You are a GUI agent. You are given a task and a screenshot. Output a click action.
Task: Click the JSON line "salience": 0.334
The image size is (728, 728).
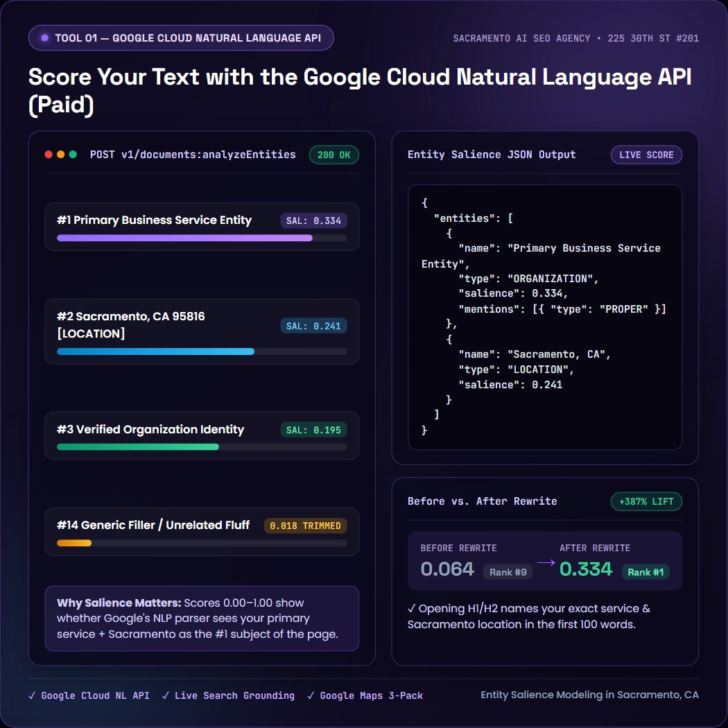(x=513, y=293)
